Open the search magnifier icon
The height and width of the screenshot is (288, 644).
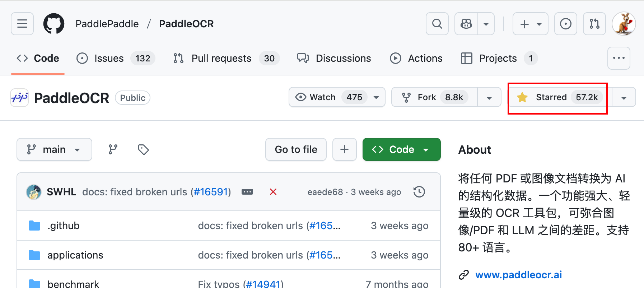[x=437, y=24]
